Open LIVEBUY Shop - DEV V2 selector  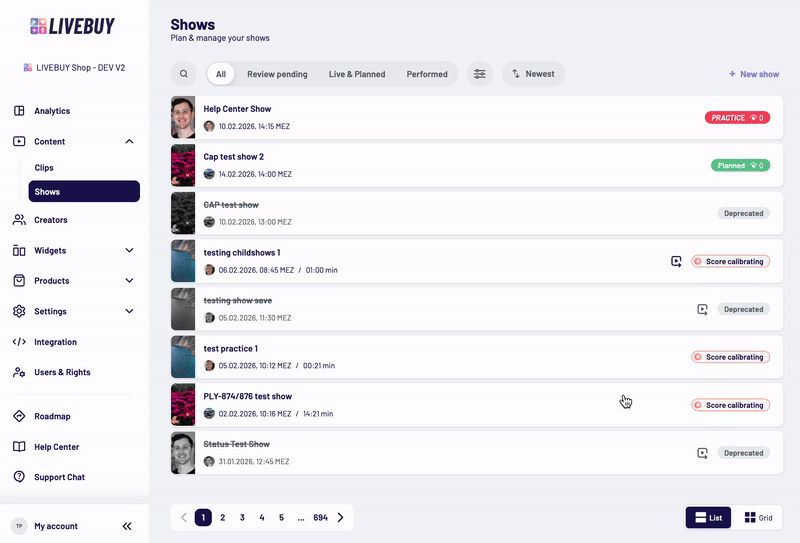[74, 67]
